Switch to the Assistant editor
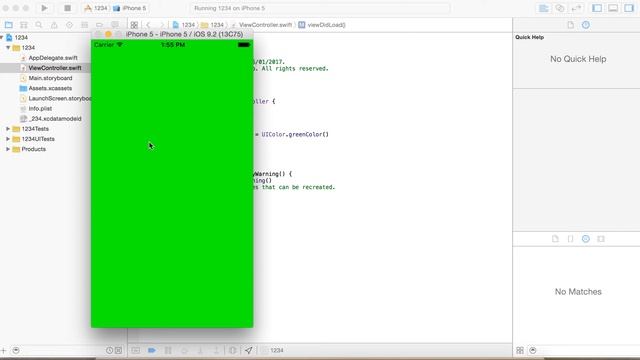The width and height of the screenshot is (640, 360). pos(560,8)
